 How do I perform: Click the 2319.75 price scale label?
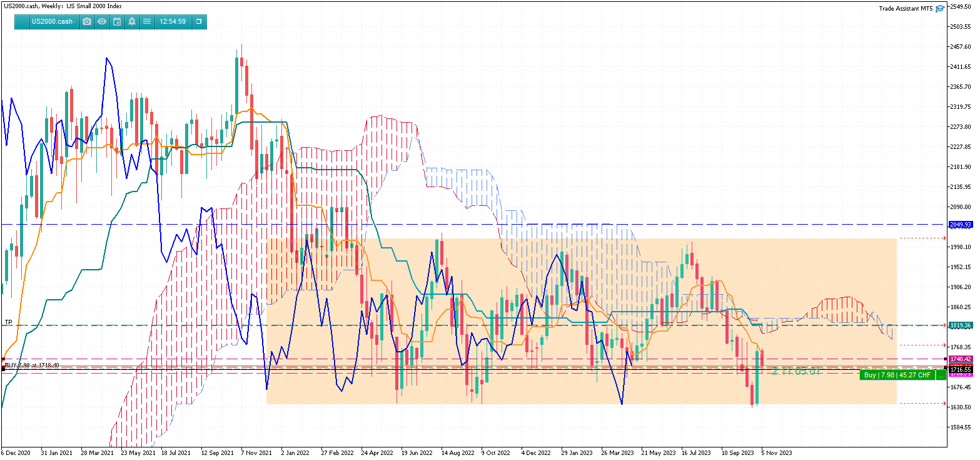[961, 107]
